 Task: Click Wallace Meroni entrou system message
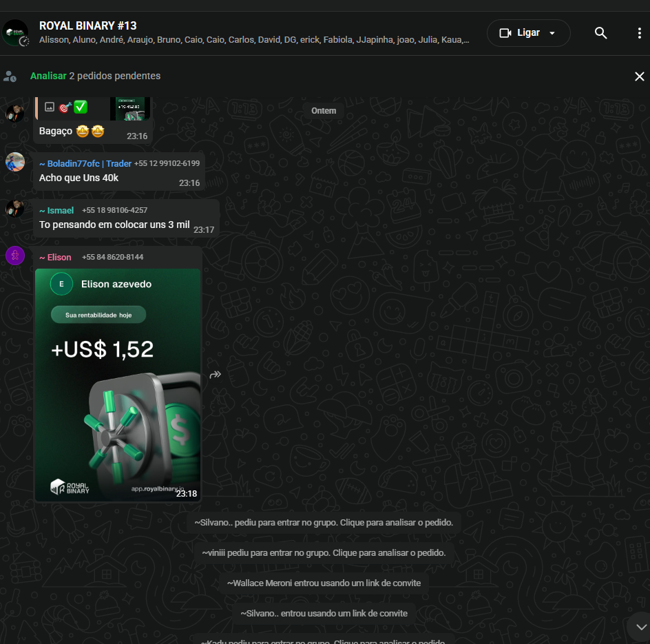(324, 583)
